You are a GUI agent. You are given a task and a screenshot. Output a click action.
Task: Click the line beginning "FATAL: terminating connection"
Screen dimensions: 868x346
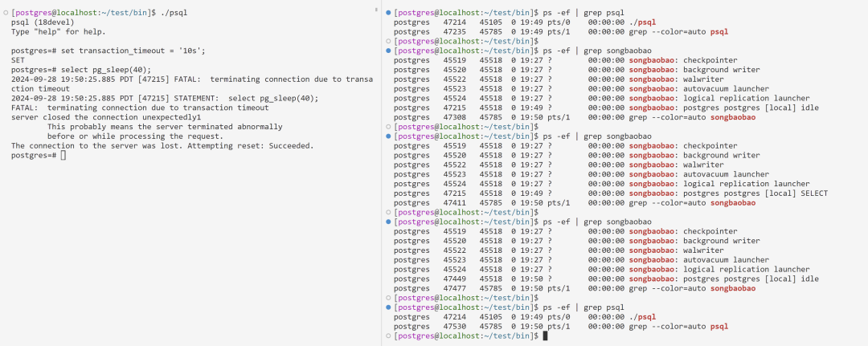click(140, 108)
